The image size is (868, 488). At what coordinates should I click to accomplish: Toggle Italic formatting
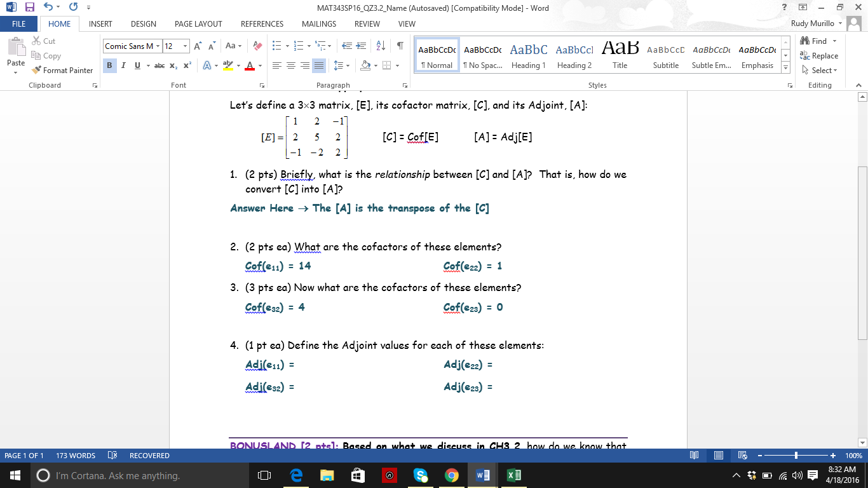coord(123,65)
